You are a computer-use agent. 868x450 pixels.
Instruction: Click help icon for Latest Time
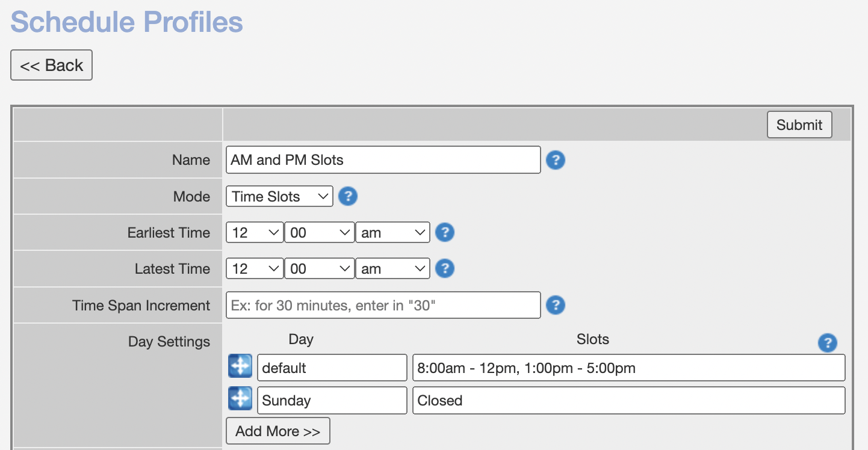pos(444,268)
